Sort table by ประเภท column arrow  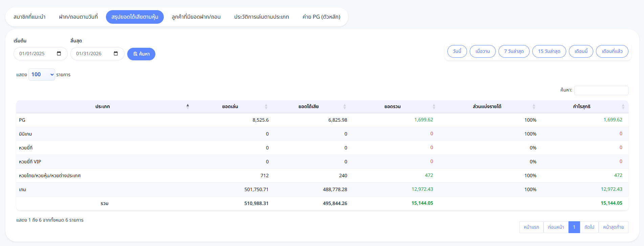187,106
